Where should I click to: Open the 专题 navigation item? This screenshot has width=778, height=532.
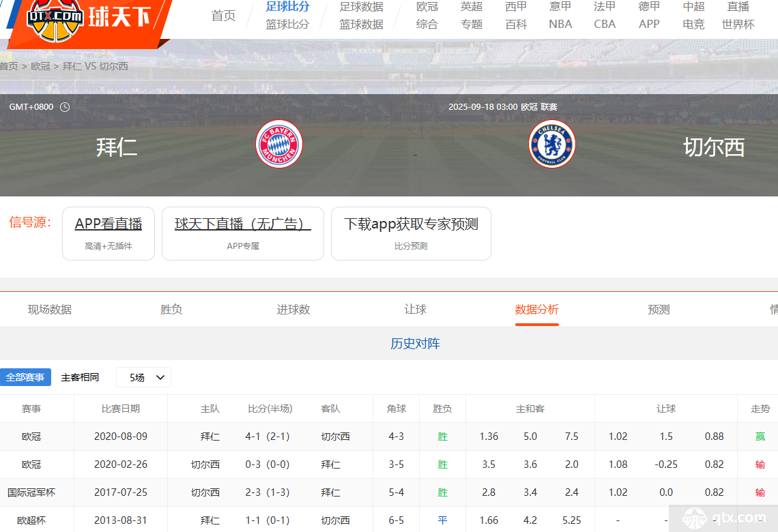pos(472,24)
